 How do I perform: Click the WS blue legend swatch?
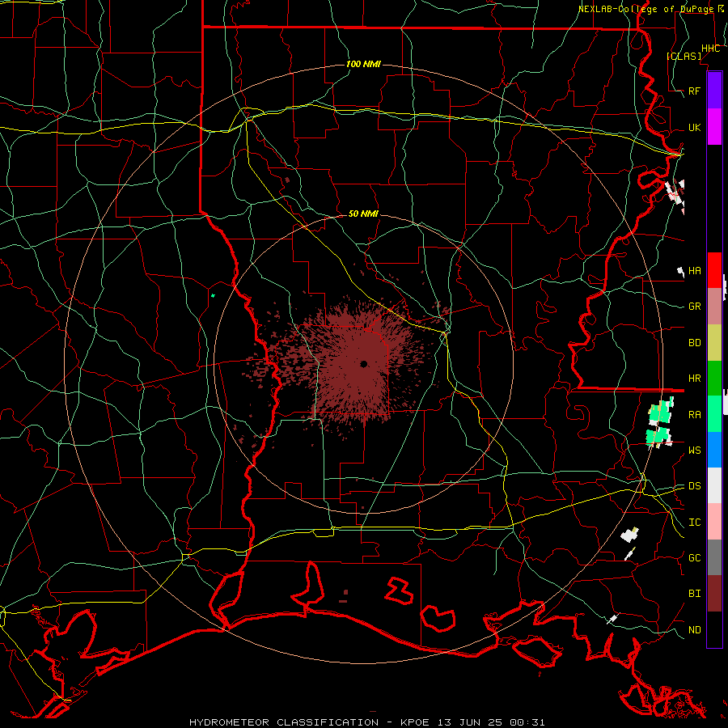tap(714, 450)
